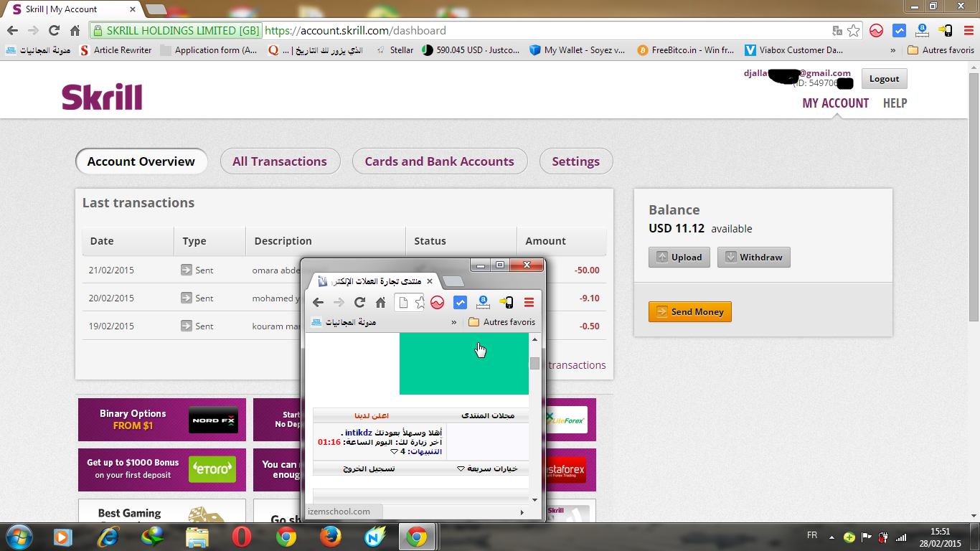Open the Cards and Bank Accounts tab
Screen dimensions: 980x551
coord(439,161)
